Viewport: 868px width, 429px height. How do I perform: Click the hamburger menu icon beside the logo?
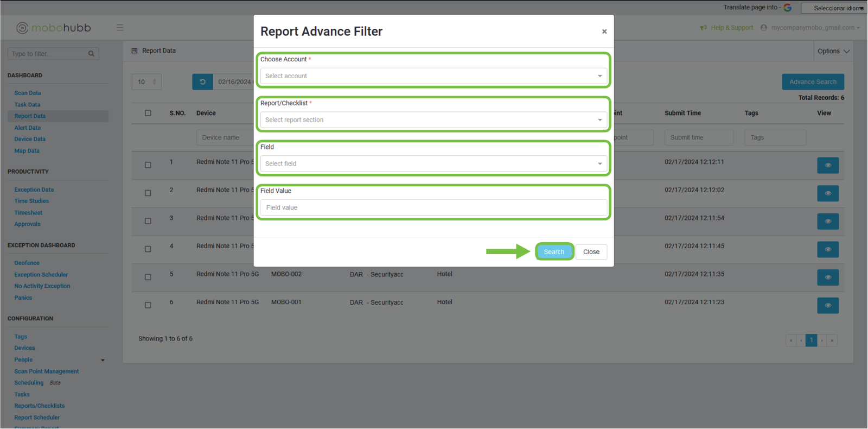(120, 28)
